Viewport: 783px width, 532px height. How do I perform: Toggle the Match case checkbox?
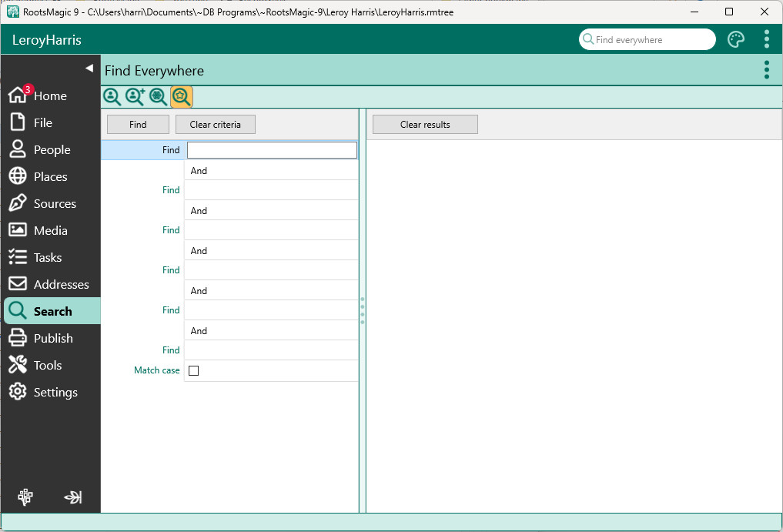coord(194,370)
